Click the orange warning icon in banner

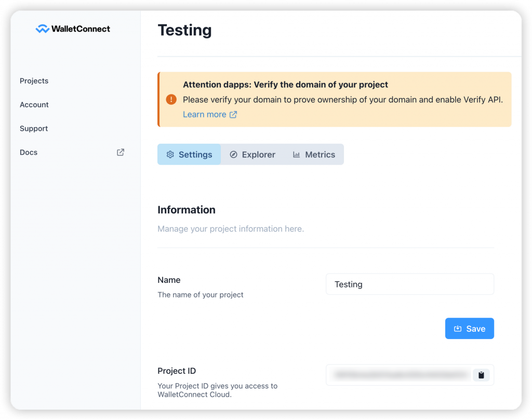click(x=171, y=99)
